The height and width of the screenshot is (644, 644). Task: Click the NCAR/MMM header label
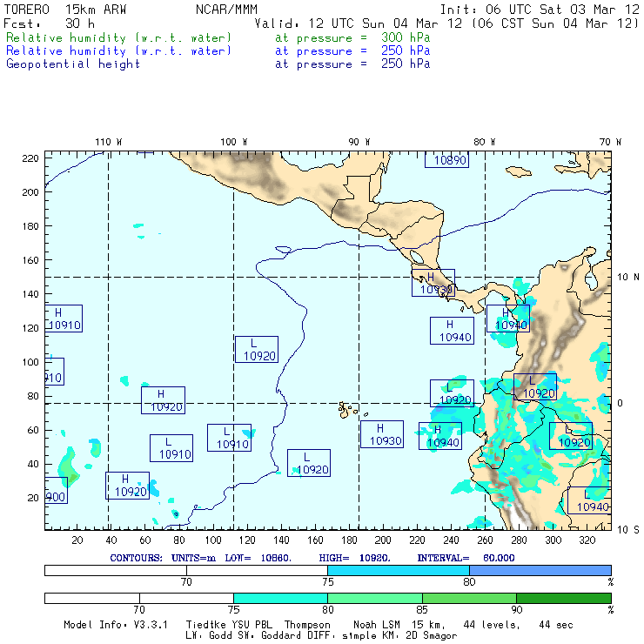tap(226, 10)
